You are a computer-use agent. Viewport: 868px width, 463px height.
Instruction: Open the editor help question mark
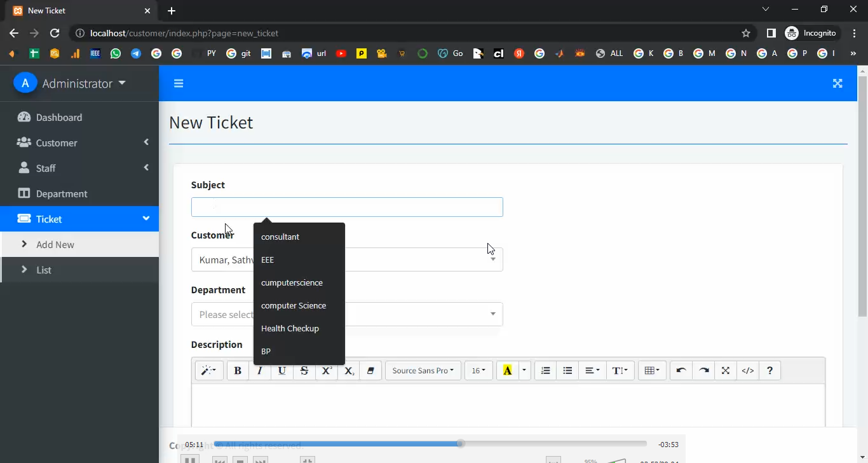(770, 371)
